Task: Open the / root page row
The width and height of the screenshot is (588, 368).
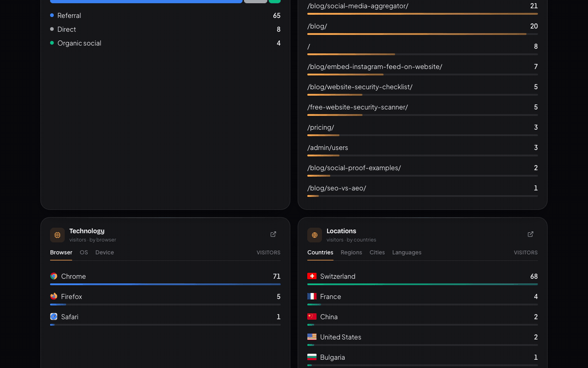Action: [x=422, y=48]
